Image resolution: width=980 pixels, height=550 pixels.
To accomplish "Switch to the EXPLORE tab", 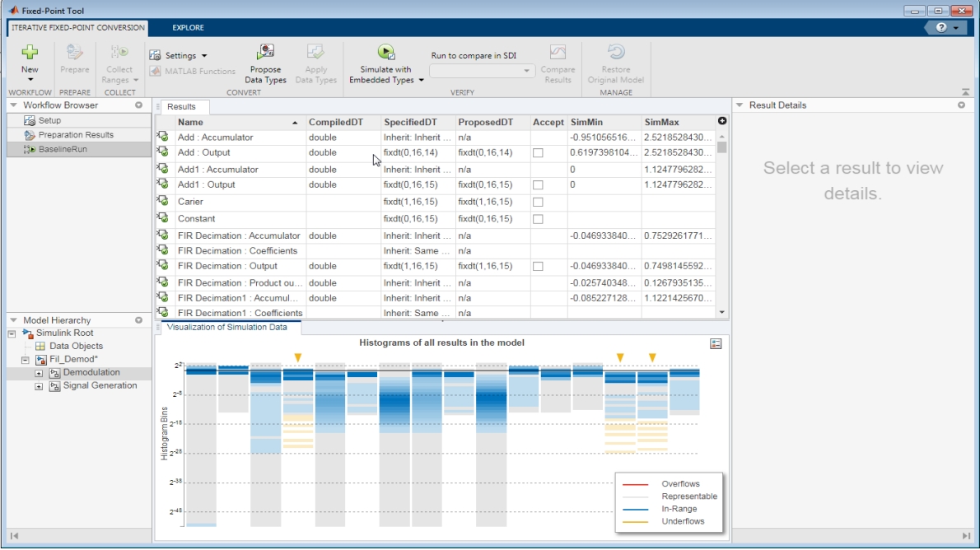I will [188, 27].
